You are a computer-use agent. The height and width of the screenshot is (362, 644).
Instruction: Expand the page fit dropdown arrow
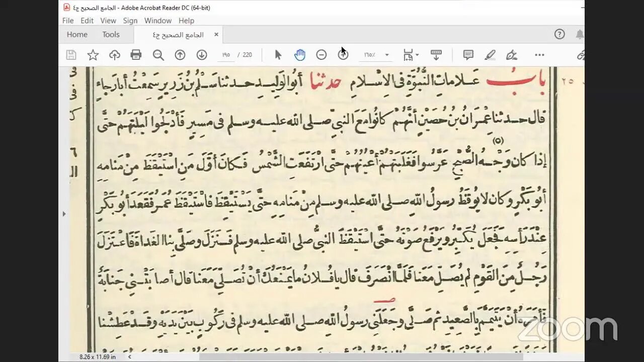(417, 55)
